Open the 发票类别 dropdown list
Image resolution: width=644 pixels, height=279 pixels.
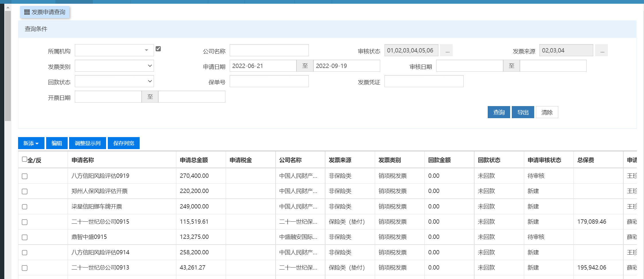(x=114, y=66)
